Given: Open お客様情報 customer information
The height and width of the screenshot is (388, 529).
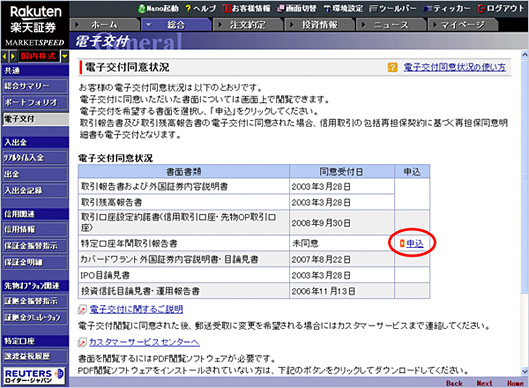Looking at the screenshot, I should [x=246, y=8].
